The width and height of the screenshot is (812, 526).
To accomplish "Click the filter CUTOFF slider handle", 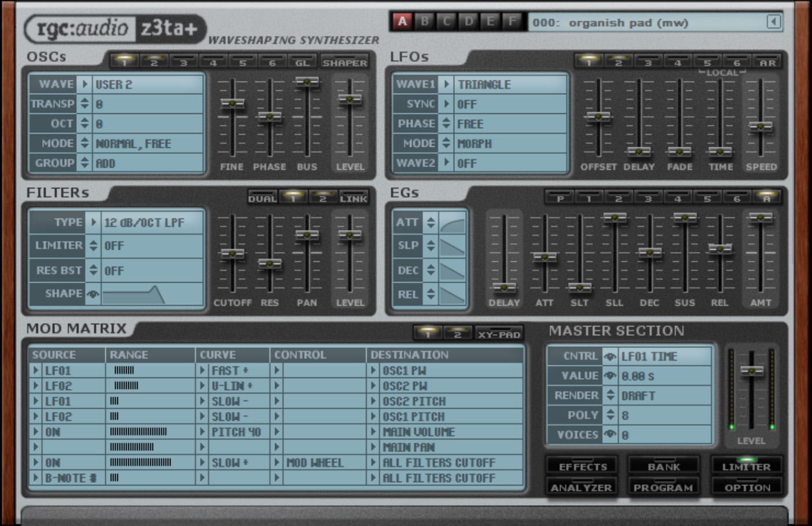I will coord(233,254).
